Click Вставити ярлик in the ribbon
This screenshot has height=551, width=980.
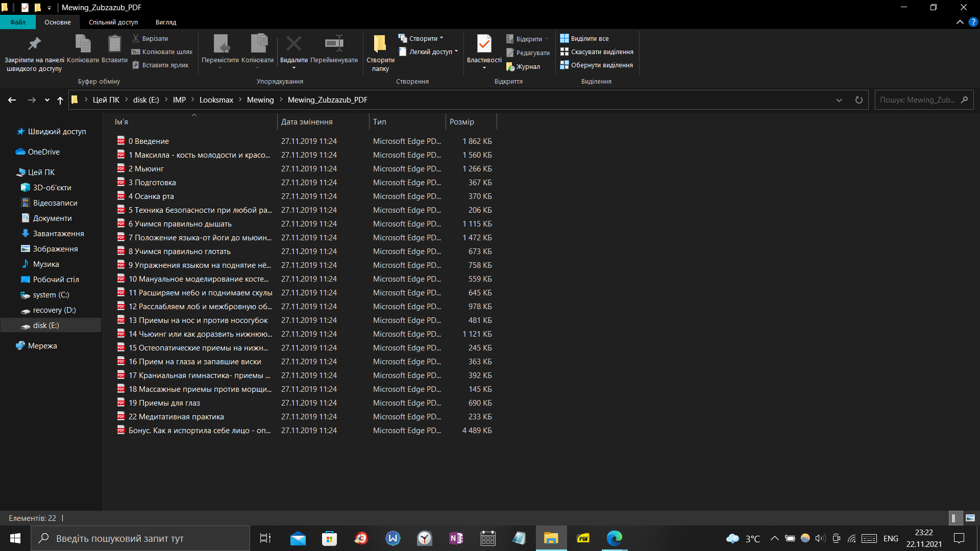(160, 65)
